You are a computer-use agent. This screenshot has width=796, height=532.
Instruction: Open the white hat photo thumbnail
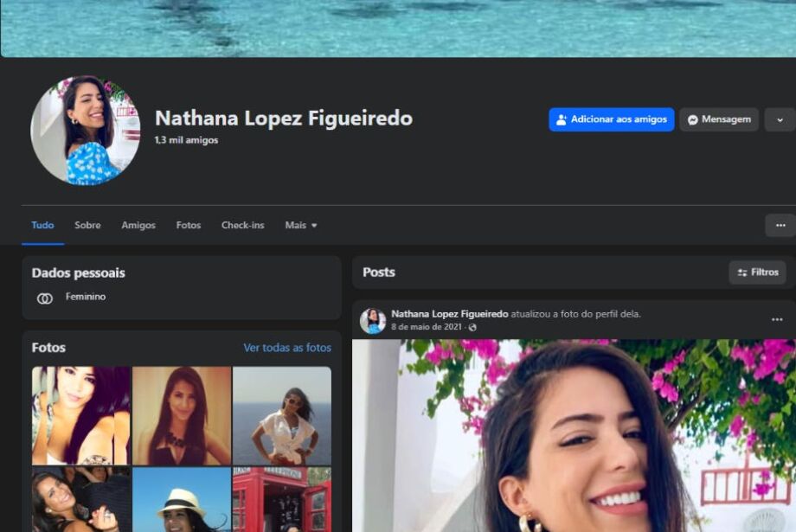[181, 499]
